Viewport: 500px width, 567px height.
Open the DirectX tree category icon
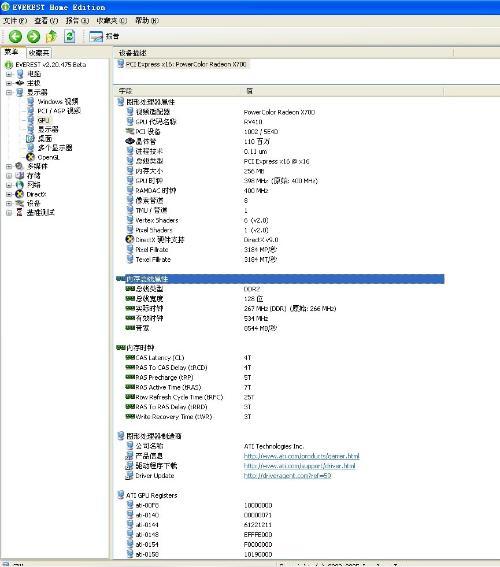[x=20, y=194]
